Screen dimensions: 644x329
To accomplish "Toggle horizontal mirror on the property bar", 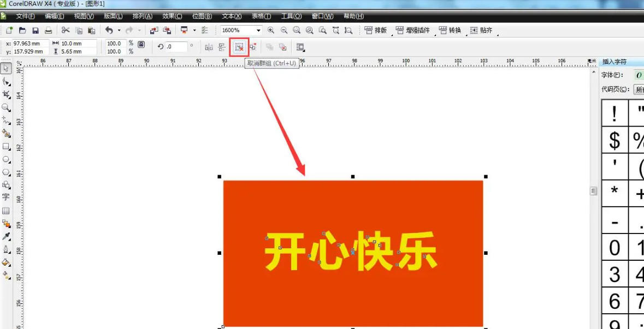I will (208, 47).
